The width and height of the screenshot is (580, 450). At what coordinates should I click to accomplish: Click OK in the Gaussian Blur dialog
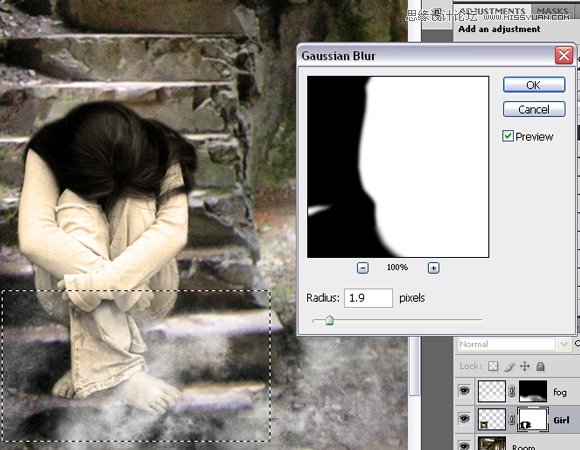pyautogui.click(x=534, y=85)
